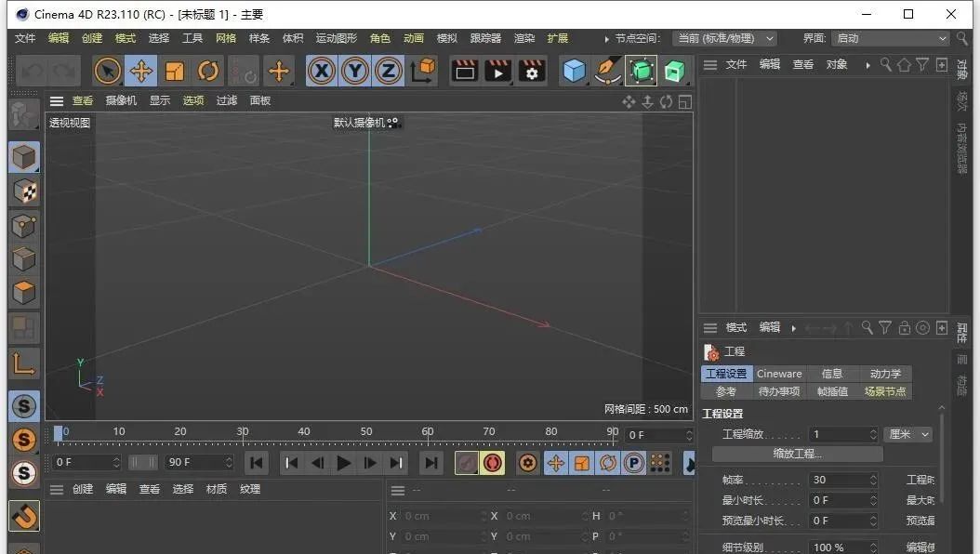
Task: Open the 运动图形 menu
Action: (x=337, y=38)
